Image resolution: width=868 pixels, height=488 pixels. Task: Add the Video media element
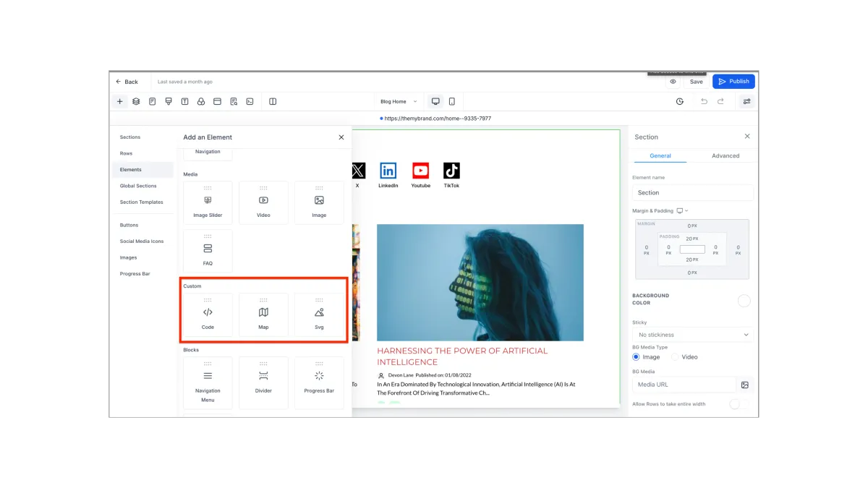(263, 203)
